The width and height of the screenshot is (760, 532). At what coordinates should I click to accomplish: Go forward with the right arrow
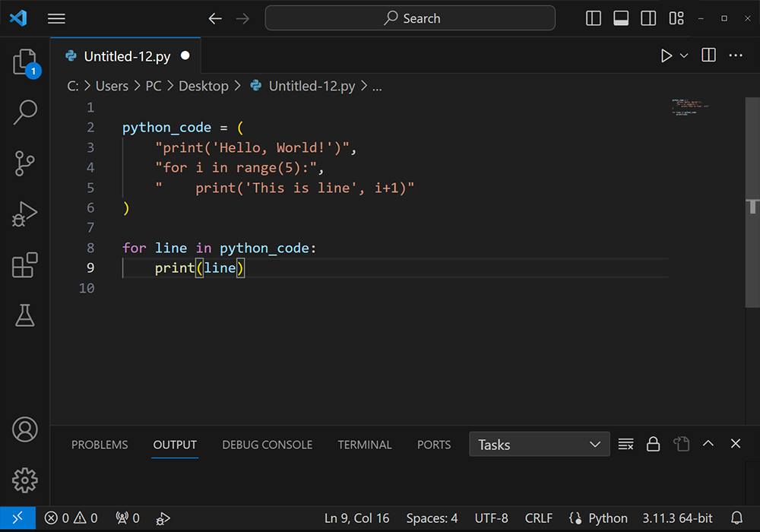pos(242,18)
